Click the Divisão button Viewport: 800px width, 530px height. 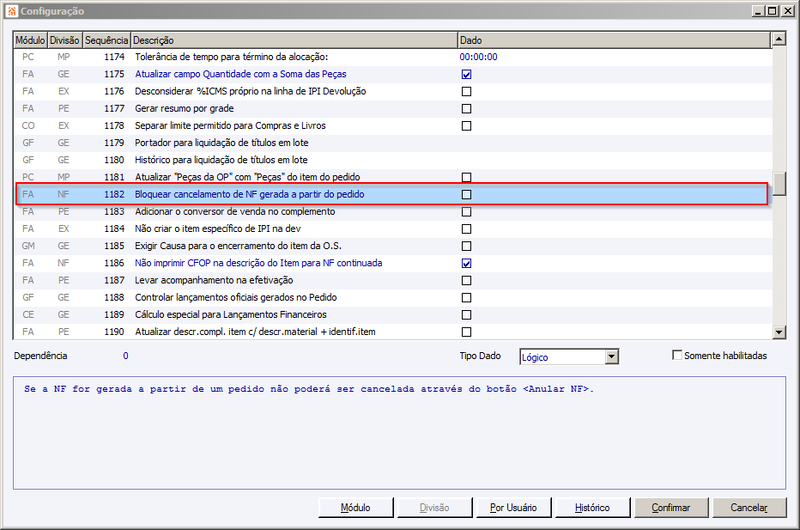click(435, 508)
